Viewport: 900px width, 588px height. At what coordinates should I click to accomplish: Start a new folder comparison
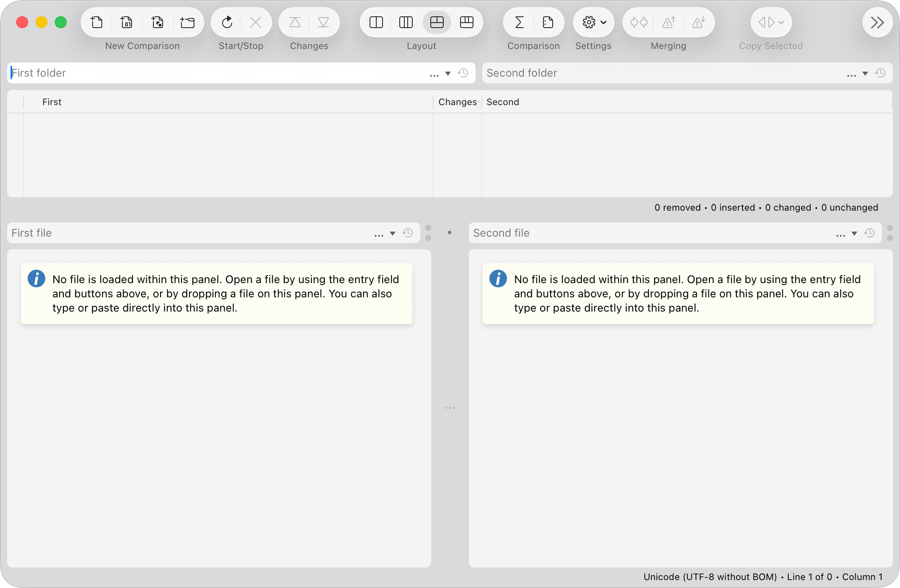[x=187, y=22]
